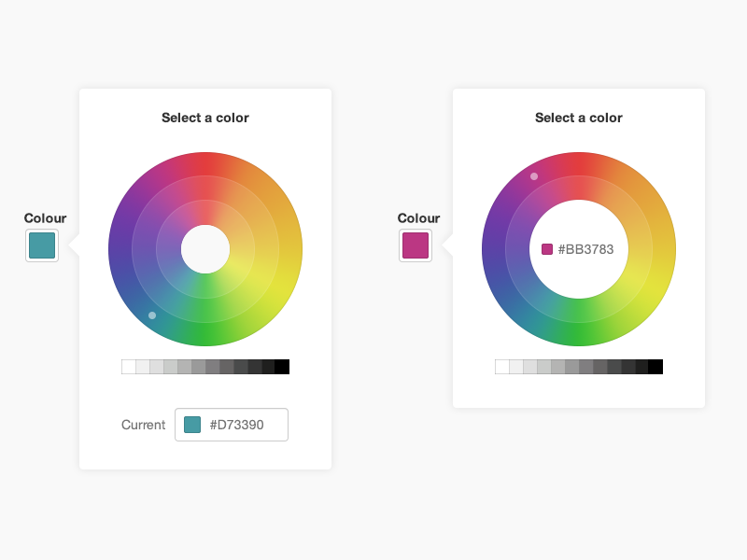The image size is (747, 560).
Task: Click the 'Colour' label above the magenta swatch
Action: (418, 218)
